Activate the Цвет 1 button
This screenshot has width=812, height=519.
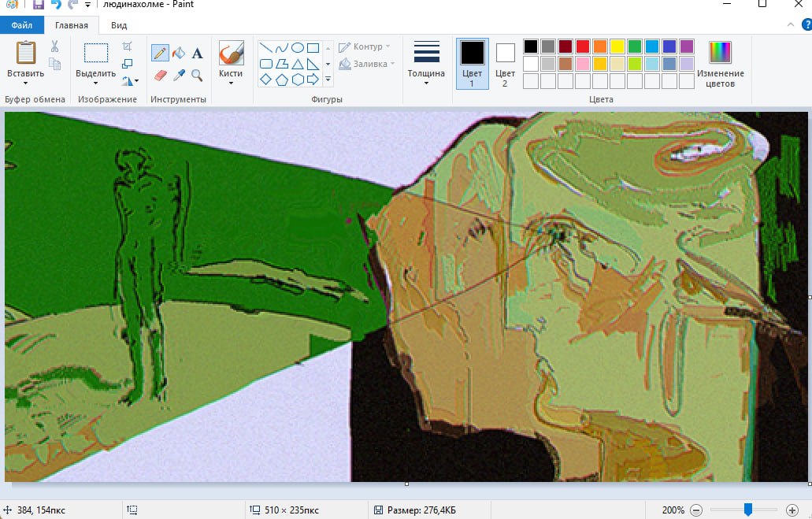pos(473,63)
